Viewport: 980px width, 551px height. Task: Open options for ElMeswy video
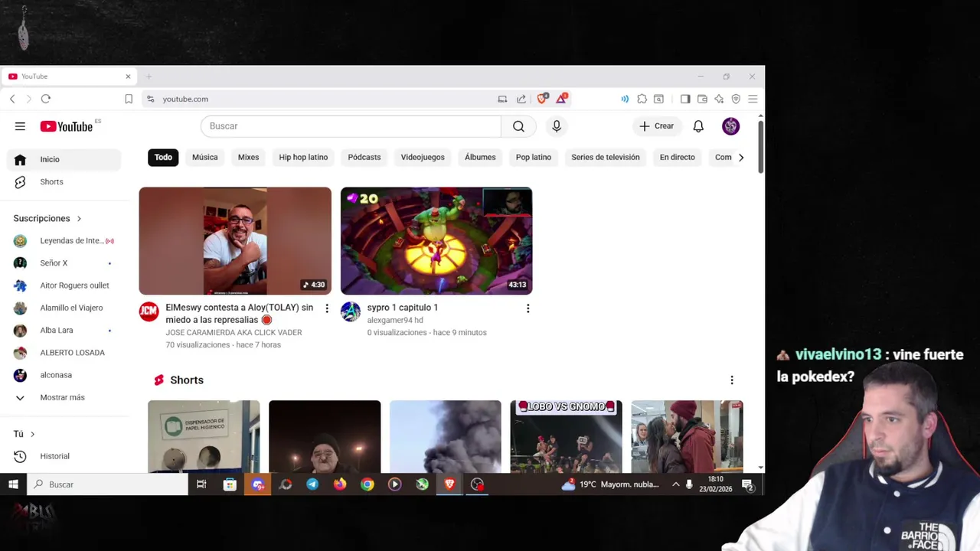(327, 308)
